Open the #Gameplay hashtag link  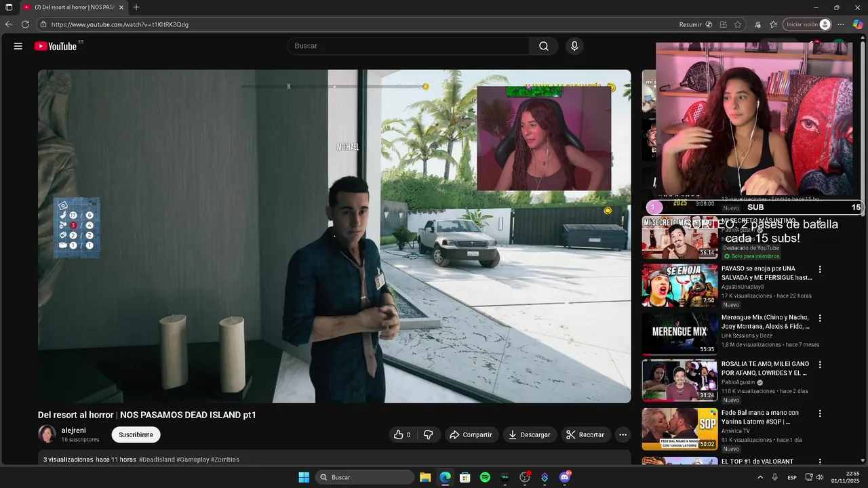coord(193,460)
